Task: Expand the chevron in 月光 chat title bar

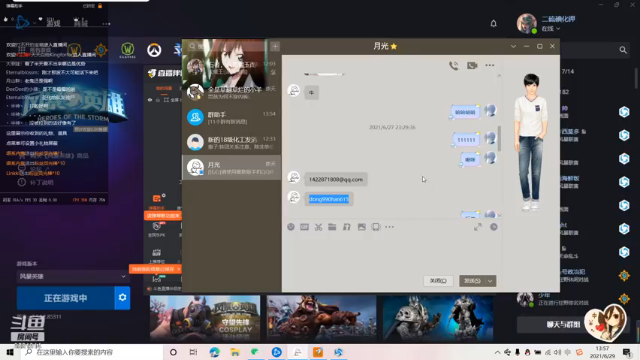Action: coord(513,47)
